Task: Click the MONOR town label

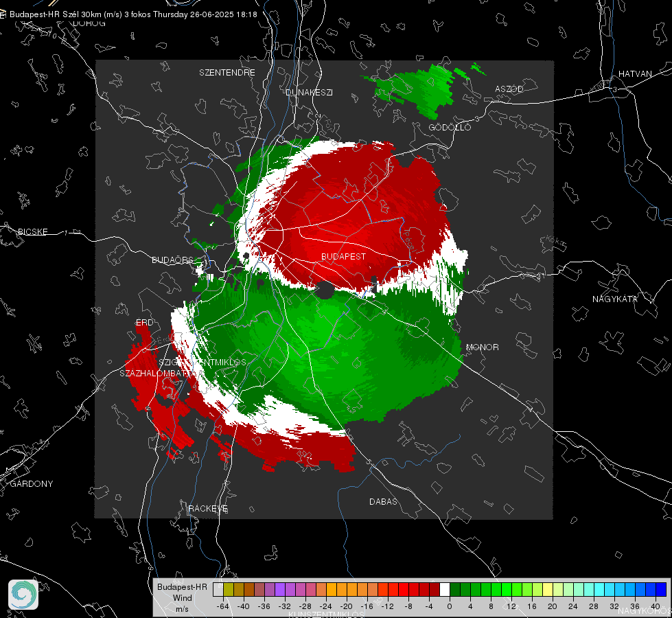Action: coord(482,347)
